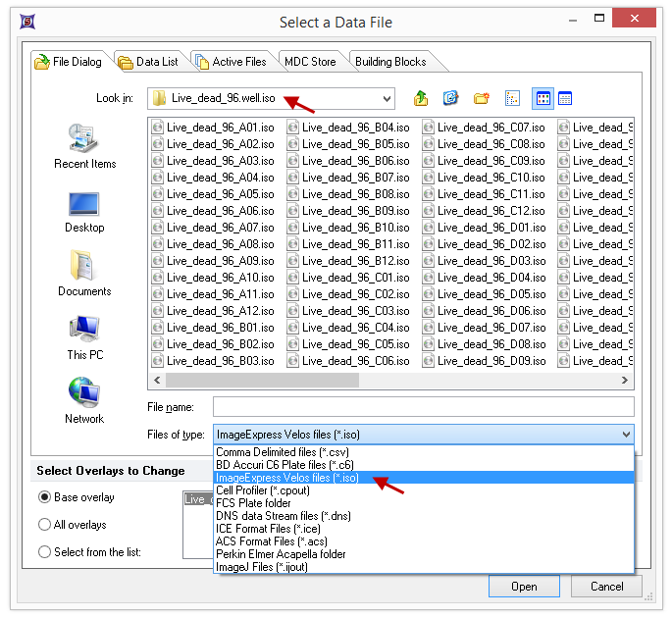672x618 pixels.
Task: Collapse the Files of type dropdown
Action: pyautogui.click(x=626, y=434)
